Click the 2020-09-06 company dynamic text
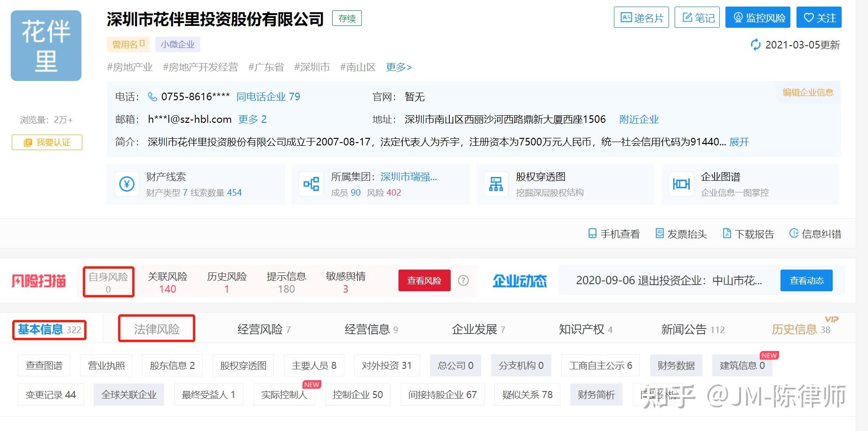868x431 pixels. (x=669, y=281)
